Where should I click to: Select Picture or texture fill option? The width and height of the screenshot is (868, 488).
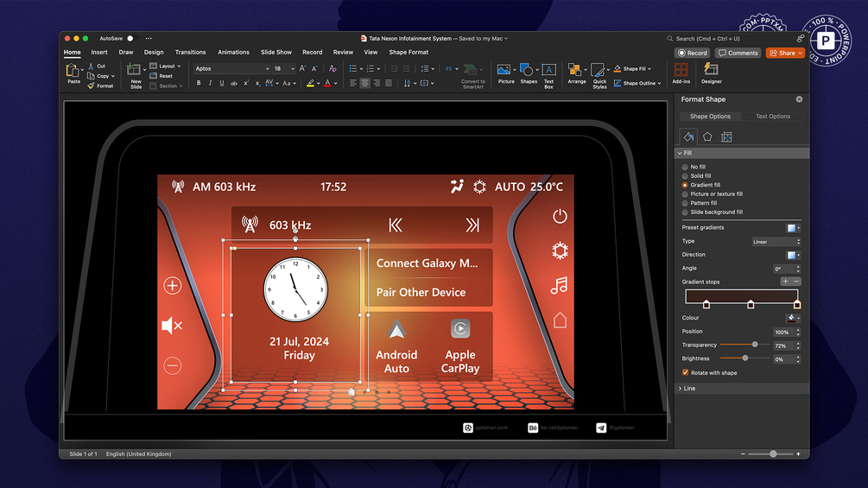click(x=685, y=194)
